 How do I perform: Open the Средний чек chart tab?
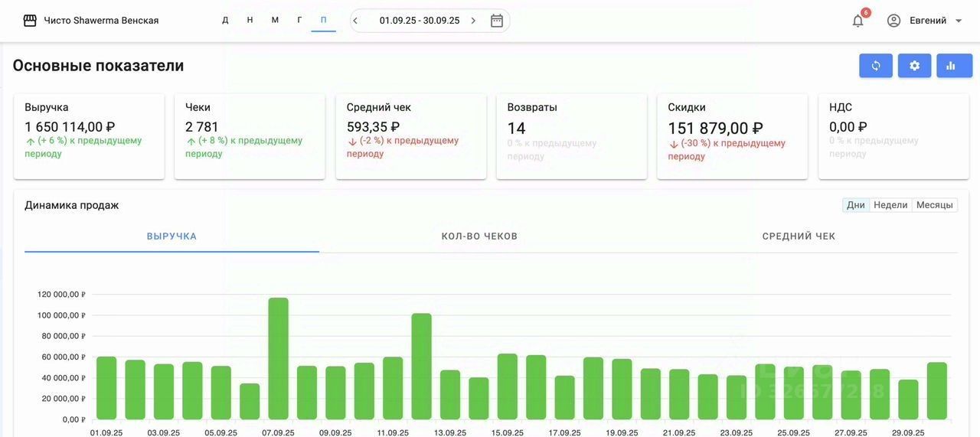[799, 236]
